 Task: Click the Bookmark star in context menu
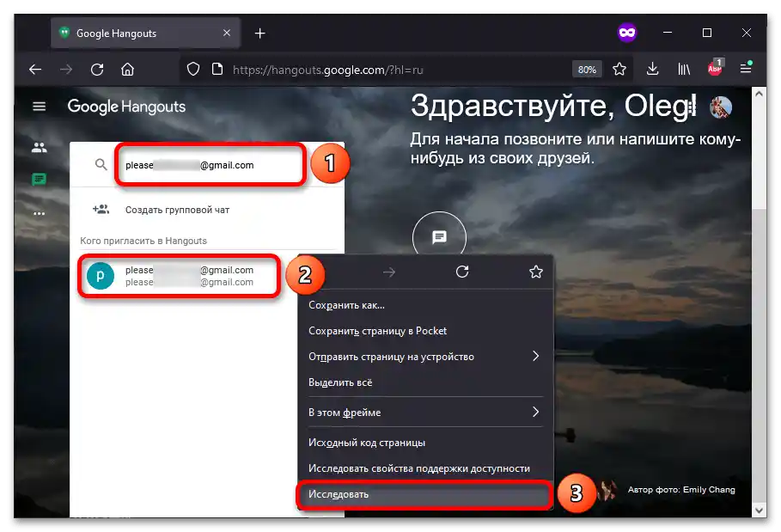(536, 272)
